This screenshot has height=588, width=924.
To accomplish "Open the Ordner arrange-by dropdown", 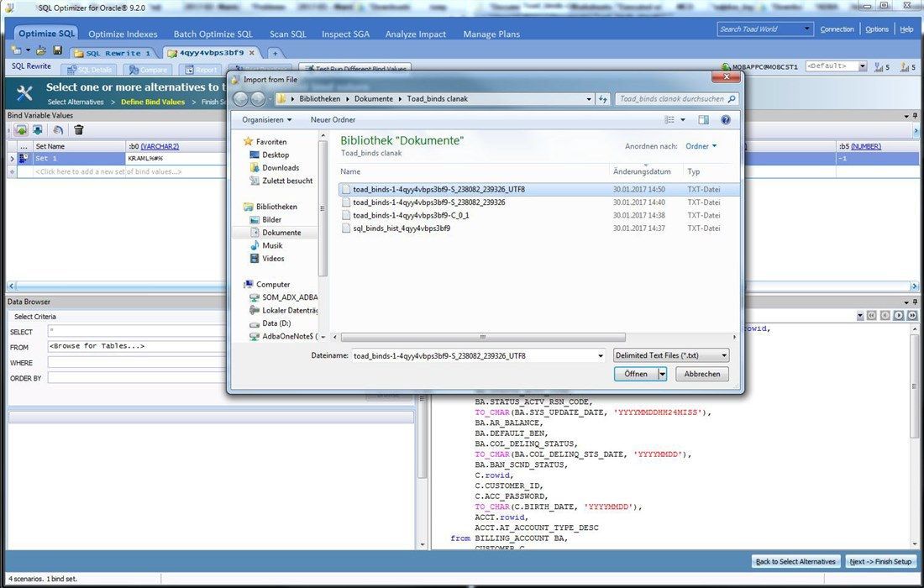I will pyautogui.click(x=701, y=146).
